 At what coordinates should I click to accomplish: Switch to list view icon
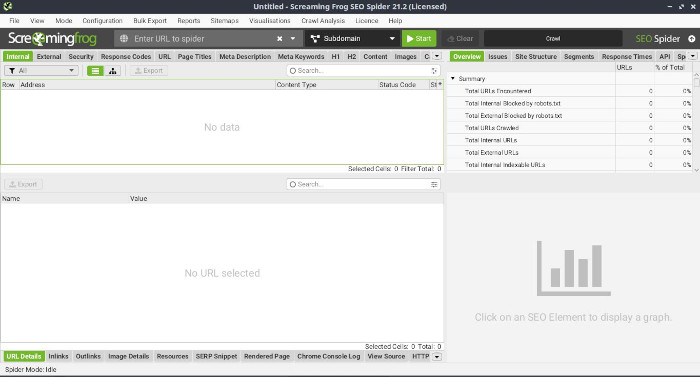click(95, 71)
